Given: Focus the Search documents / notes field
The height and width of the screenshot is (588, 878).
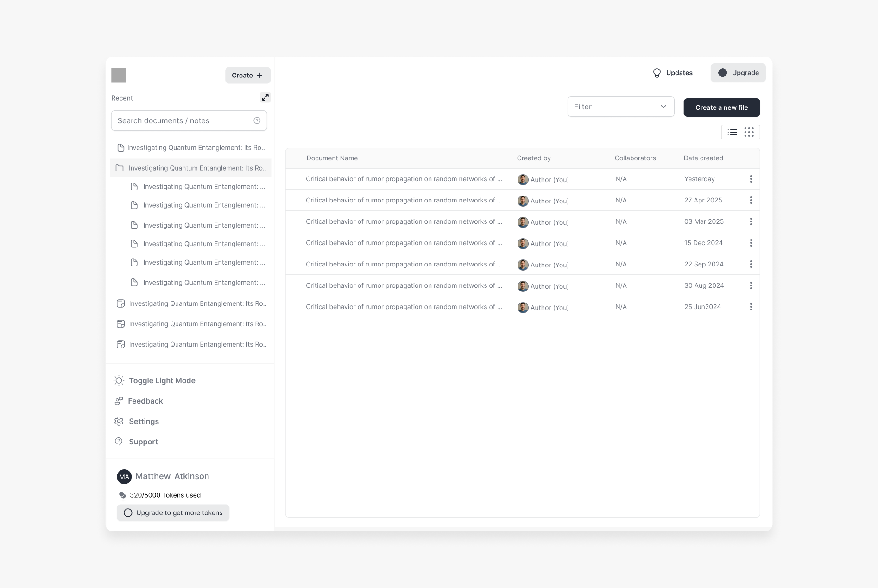Looking at the screenshot, I should [189, 120].
